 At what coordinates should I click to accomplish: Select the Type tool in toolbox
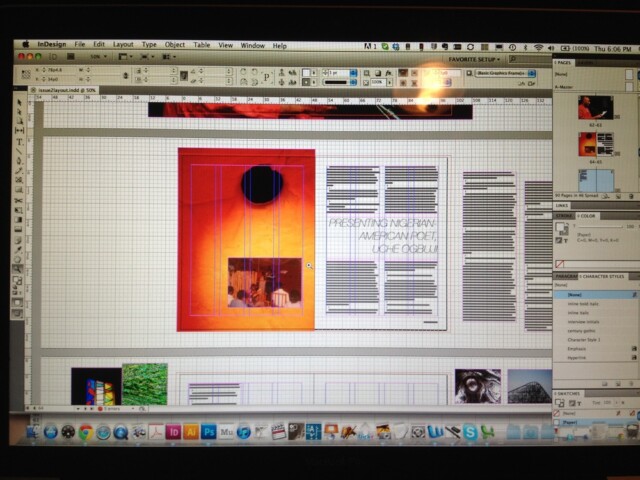(x=19, y=142)
